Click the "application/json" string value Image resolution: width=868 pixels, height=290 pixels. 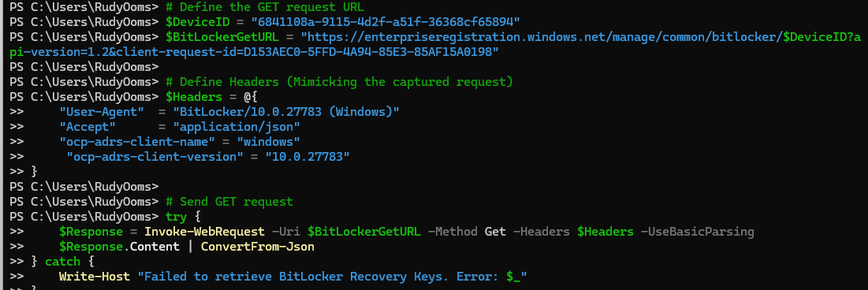point(237,127)
